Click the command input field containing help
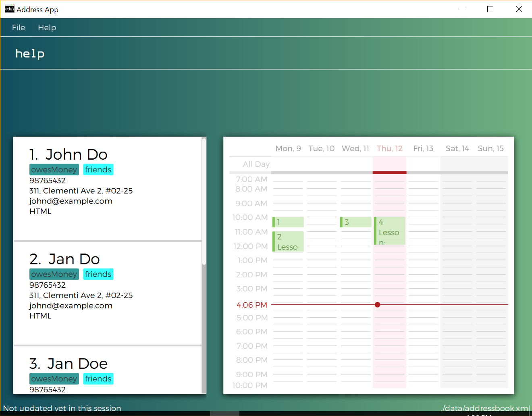532x416 pixels. click(x=266, y=53)
